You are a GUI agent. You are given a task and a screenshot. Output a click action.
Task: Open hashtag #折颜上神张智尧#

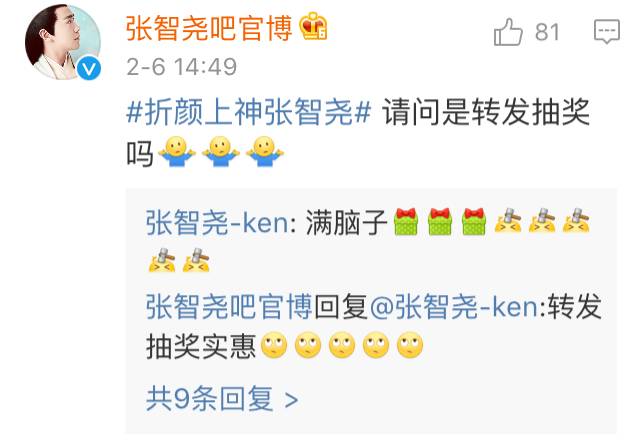(249, 112)
